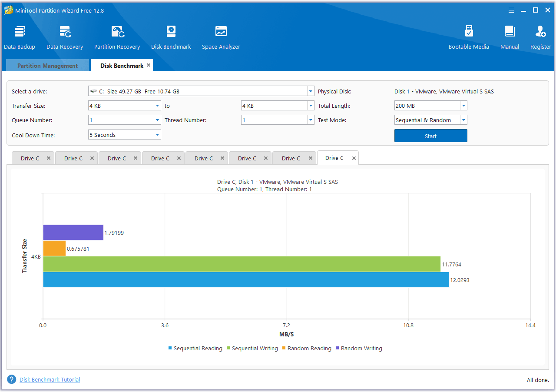Switch to the Partition Management tab
This screenshot has height=392, width=556.
tap(47, 66)
